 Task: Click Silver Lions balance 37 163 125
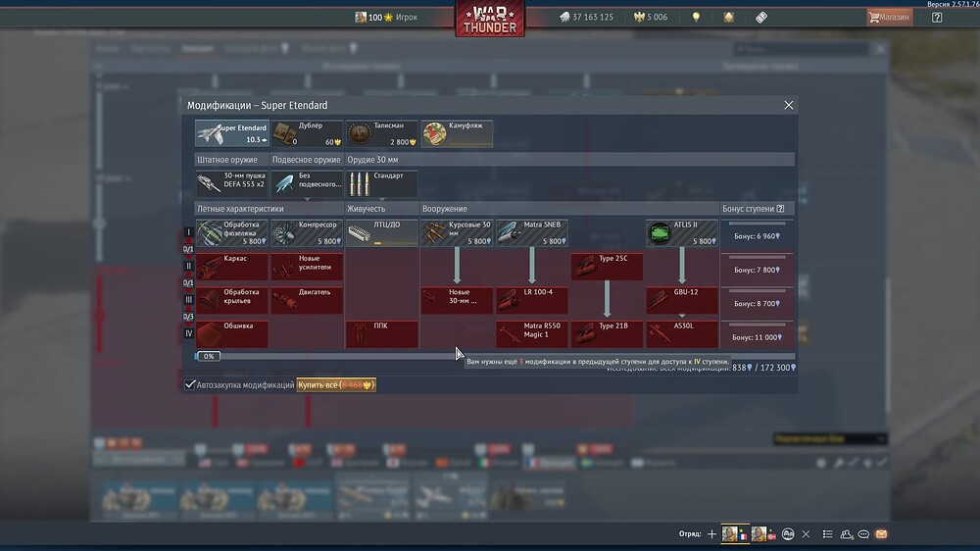586,17
